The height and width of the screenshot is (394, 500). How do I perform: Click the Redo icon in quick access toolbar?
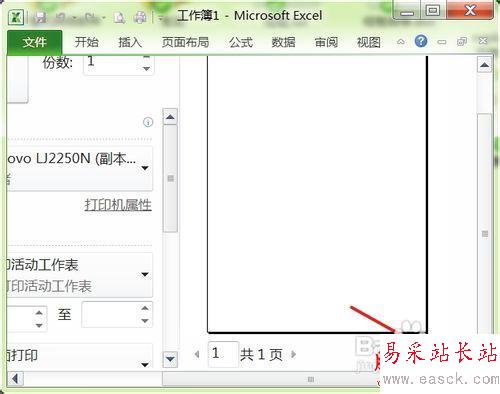tap(90, 17)
